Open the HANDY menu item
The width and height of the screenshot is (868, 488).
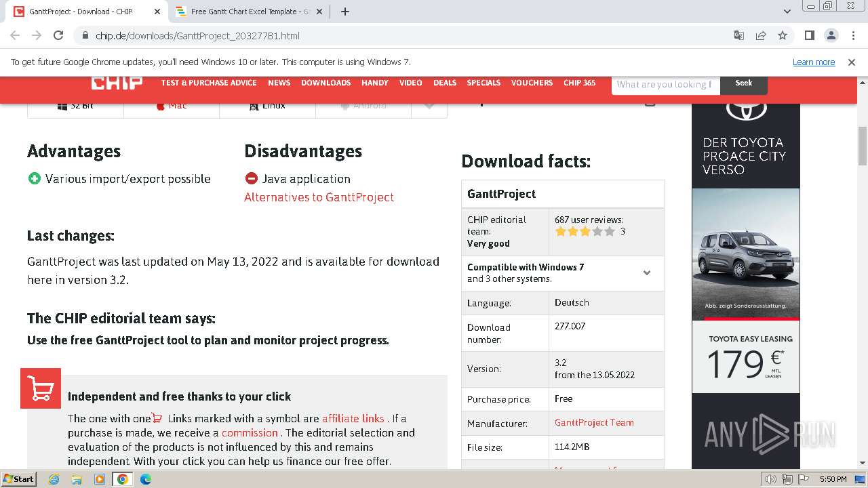[x=375, y=83]
